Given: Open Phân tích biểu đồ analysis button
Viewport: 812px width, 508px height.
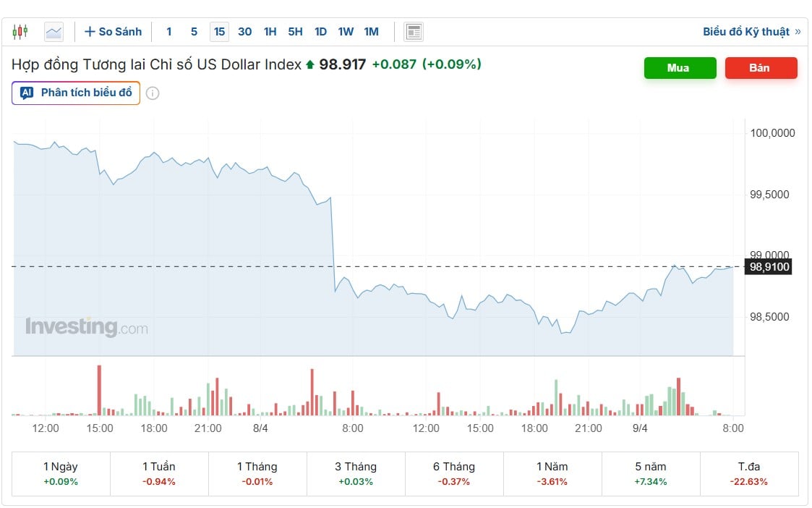Looking at the screenshot, I should coord(76,93).
